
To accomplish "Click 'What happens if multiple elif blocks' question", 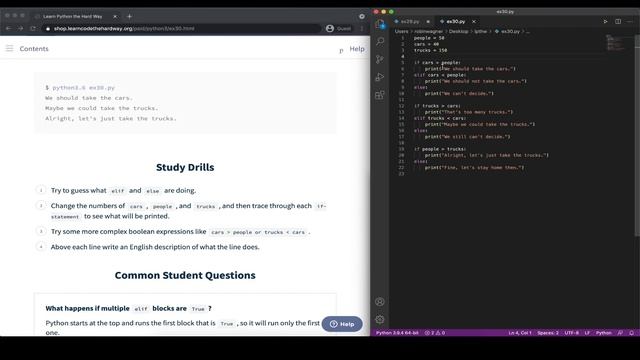I will (129, 309).
